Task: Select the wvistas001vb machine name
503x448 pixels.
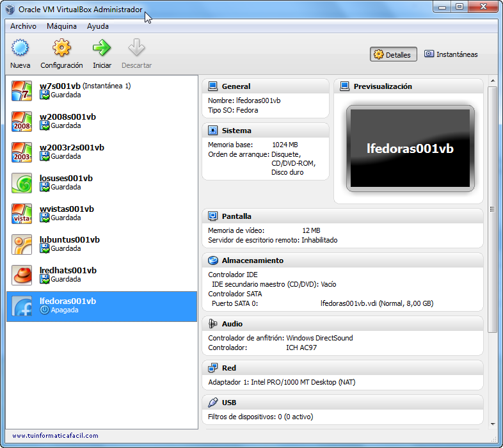Action: pyautogui.click(x=67, y=209)
